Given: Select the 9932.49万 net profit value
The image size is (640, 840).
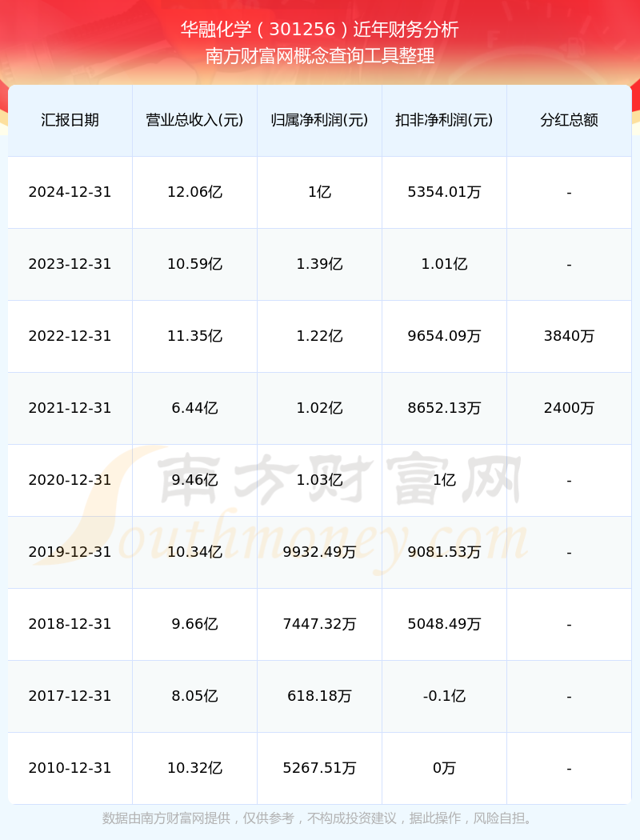Looking at the screenshot, I should [x=320, y=552].
